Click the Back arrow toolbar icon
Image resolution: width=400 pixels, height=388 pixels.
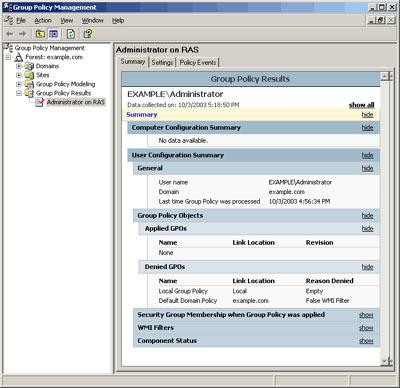pos(10,34)
